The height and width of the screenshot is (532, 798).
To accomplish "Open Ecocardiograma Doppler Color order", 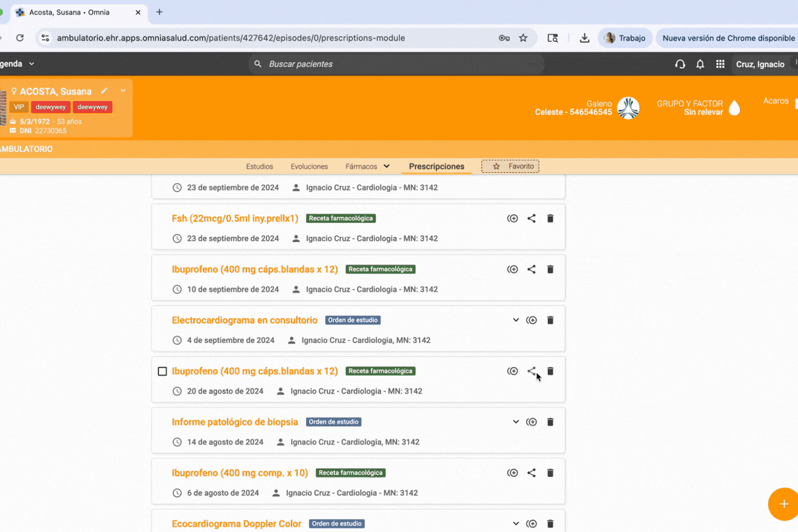I will tap(236, 524).
